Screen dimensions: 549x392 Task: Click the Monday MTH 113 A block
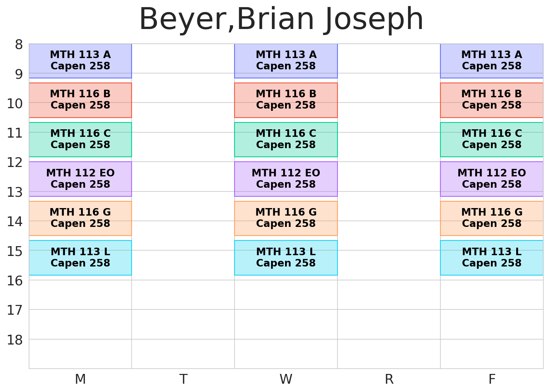tap(80, 61)
